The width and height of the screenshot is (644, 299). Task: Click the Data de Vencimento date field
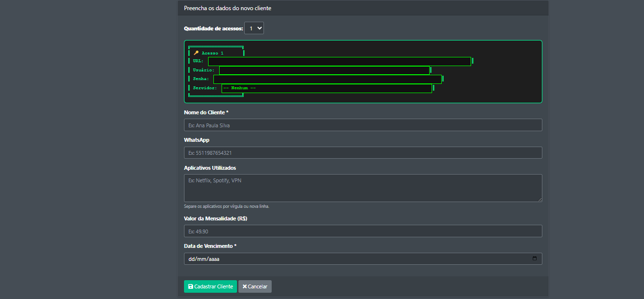[337, 259]
